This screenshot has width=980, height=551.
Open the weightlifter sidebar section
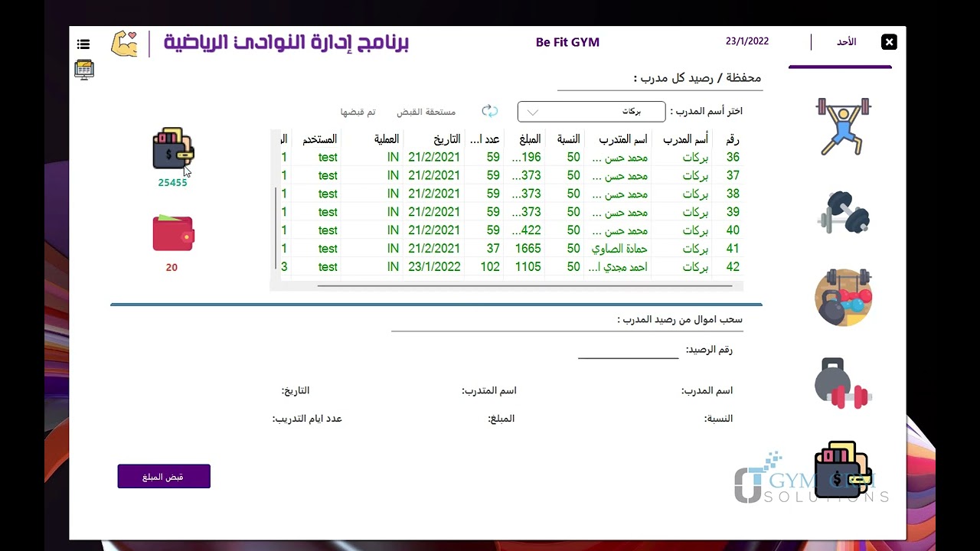[x=843, y=126]
